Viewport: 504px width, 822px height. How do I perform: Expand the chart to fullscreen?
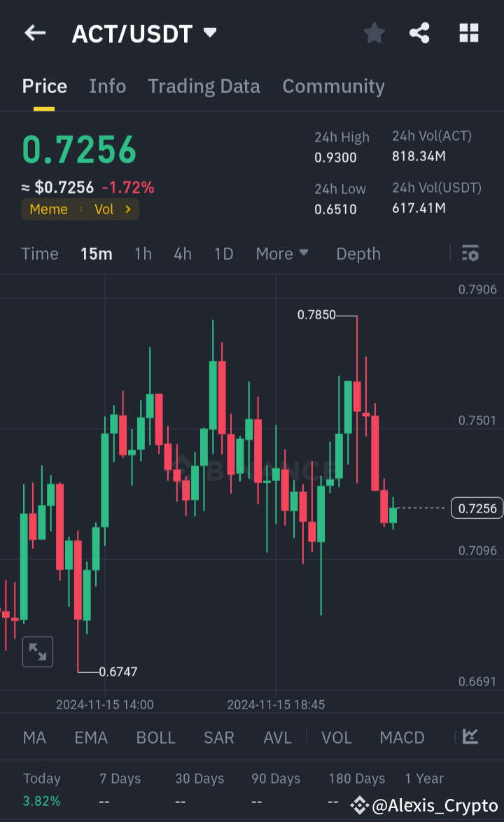38,651
